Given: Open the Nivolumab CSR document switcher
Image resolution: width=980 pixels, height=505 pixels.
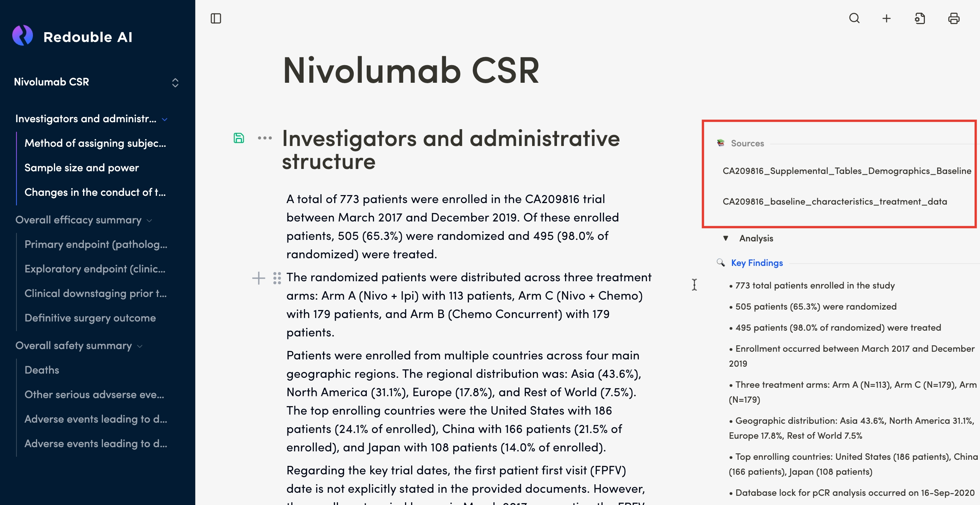Looking at the screenshot, I should tap(175, 82).
